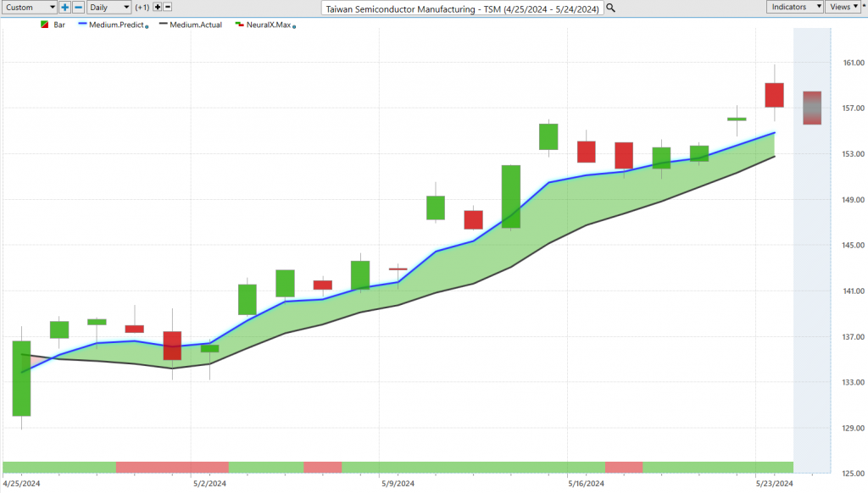The height and width of the screenshot is (493, 868).
Task: Click the black plus forecast increment button
Action: (x=157, y=7)
